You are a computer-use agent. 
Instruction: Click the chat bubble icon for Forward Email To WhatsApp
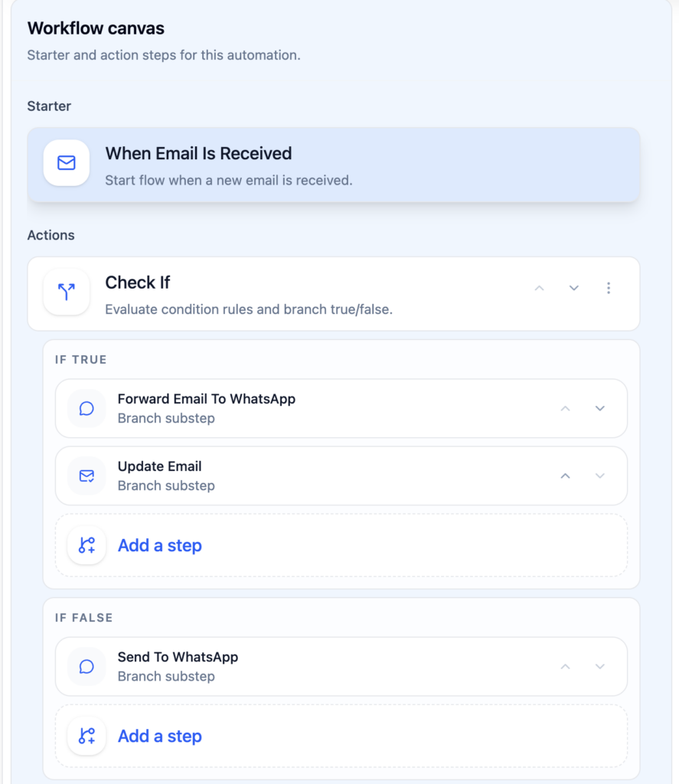87,408
